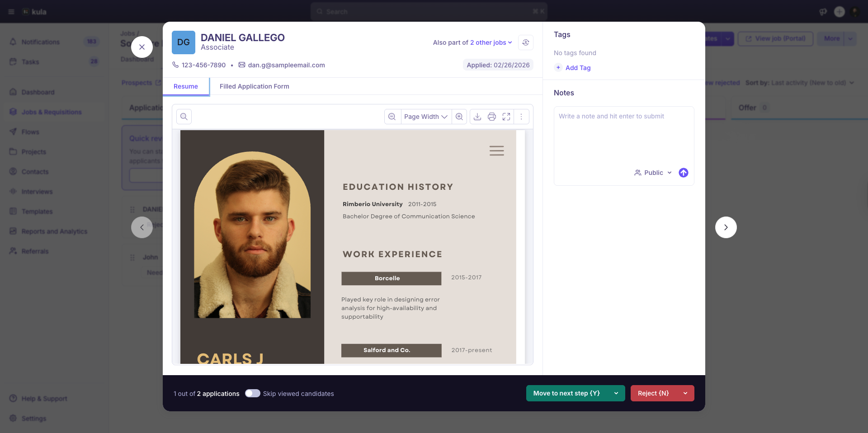868x433 pixels.
Task: Expand the Reject options arrow
Action: point(685,393)
